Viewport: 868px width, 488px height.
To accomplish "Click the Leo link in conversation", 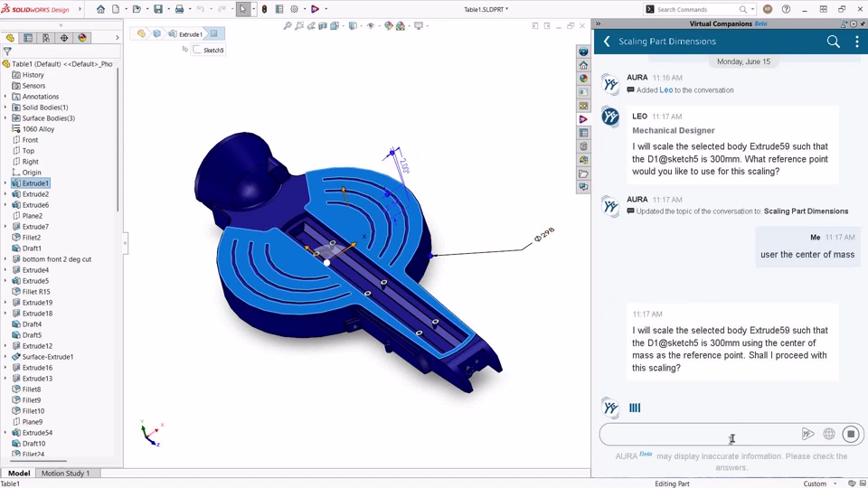I will pos(666,90).
